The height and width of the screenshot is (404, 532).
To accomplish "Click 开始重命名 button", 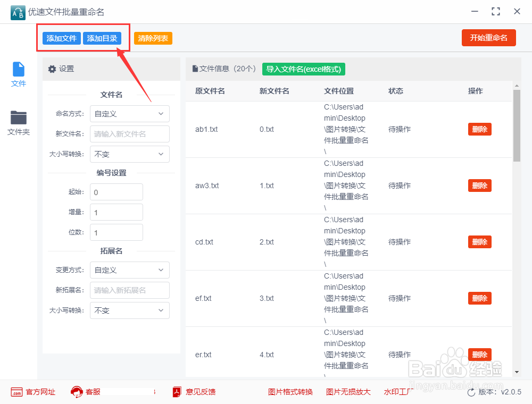I will 488,38.
